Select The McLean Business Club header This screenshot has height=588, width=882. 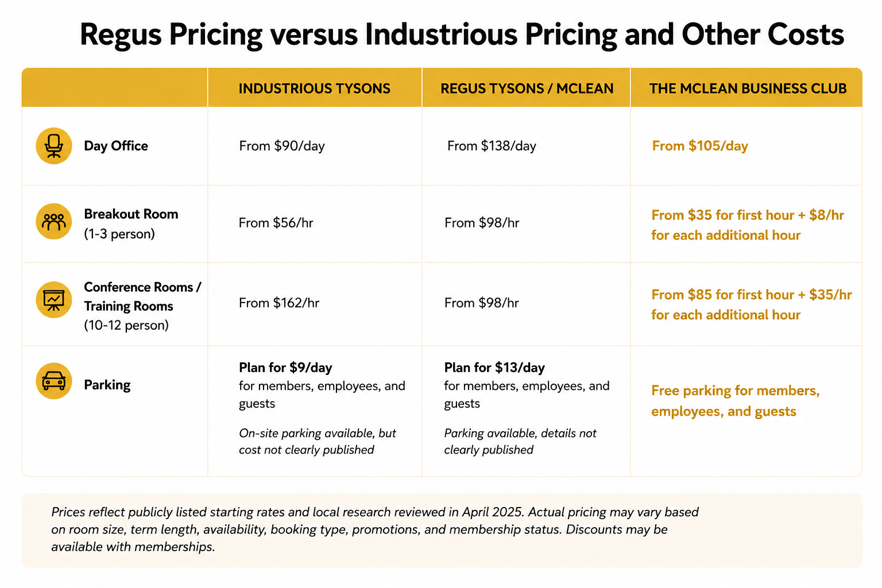(748, 88)
